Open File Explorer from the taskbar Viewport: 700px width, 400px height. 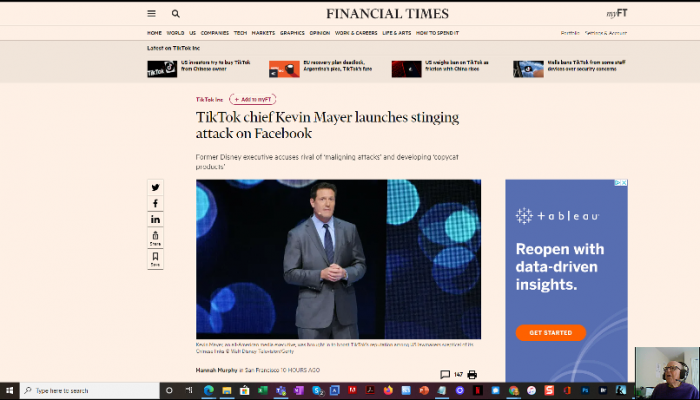click(x=227, y=391)
